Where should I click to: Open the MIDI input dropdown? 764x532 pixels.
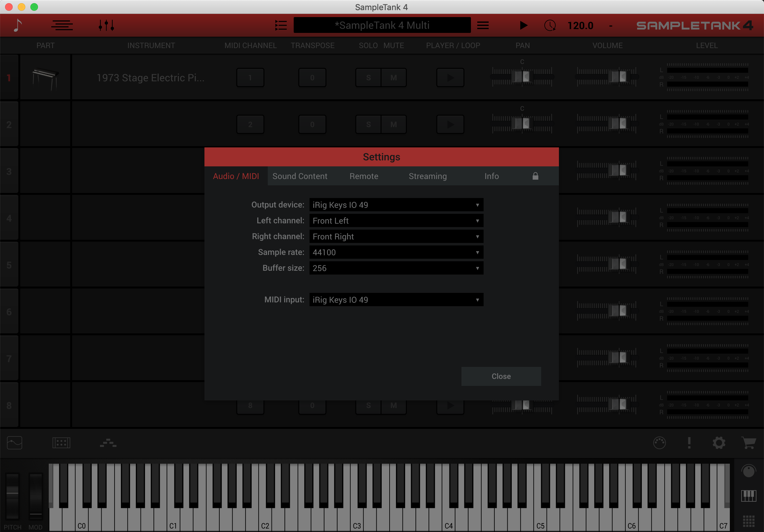click(x=396, y=300)
